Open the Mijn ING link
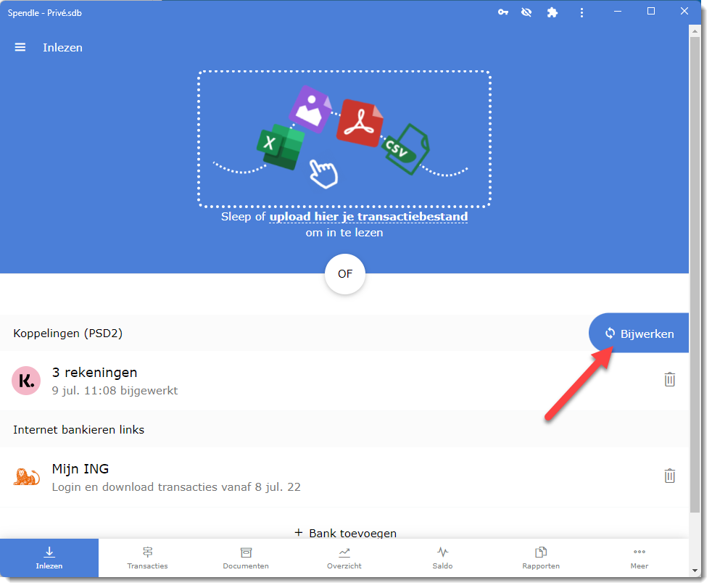Viewport: 712px width, 588px height. [x=344, y=477]
